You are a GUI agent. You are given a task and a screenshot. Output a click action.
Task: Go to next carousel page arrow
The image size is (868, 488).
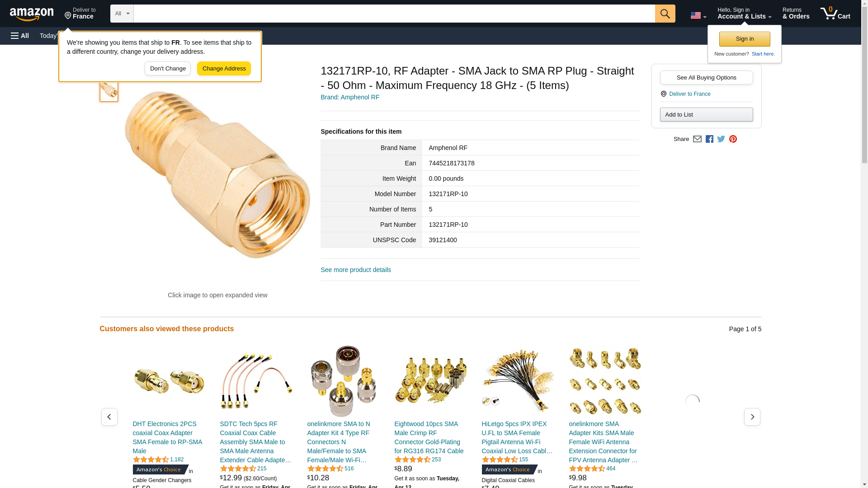coord(752,417)
